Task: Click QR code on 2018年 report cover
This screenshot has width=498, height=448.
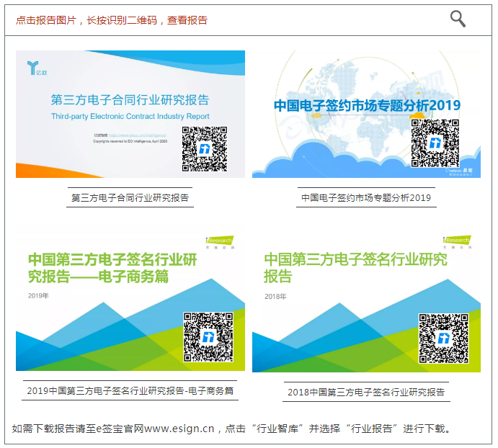Action: [x=445, y=337]
